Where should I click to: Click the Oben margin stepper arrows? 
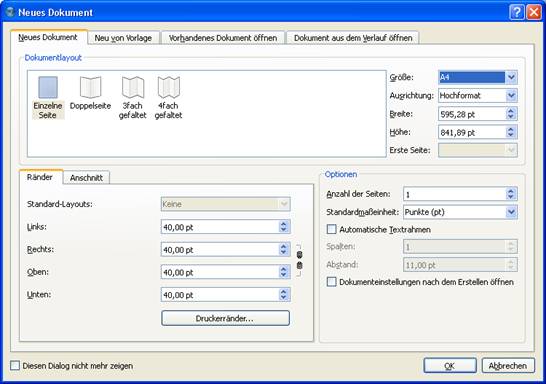283,272
